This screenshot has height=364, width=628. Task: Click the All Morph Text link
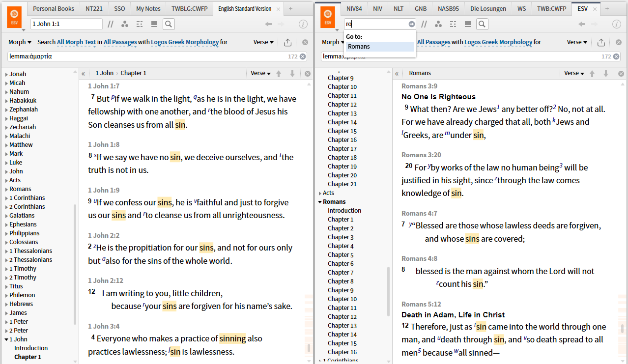[77, 42]
